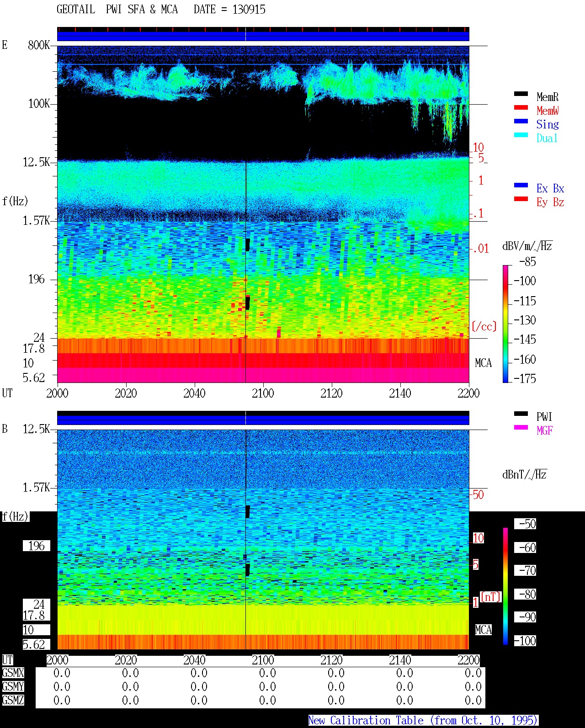Click the 'f(Hz)' label of the E panel

coord(16,201)
